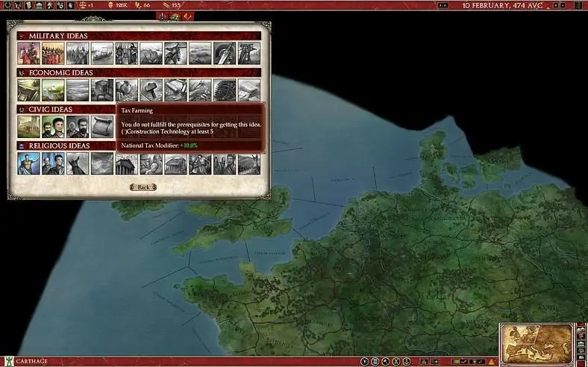Click the scales balance indicator showing +1
This screenshot has width=588, height=367.
tap(86, 5)
